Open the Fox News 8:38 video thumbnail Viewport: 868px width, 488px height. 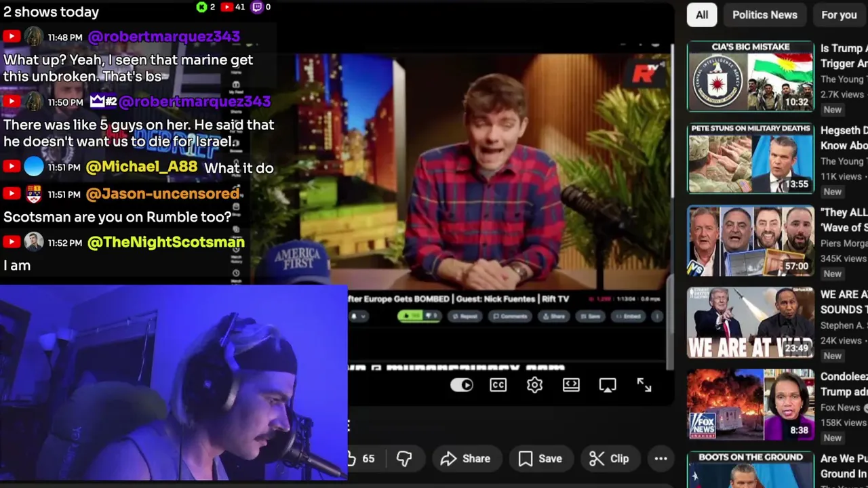(751, 405)
